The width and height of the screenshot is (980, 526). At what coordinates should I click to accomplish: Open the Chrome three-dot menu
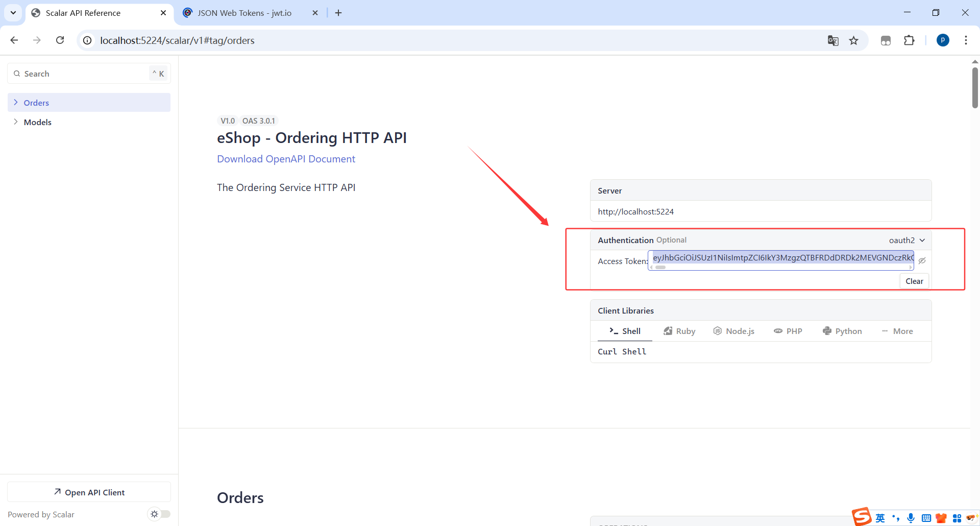point(966,40)
